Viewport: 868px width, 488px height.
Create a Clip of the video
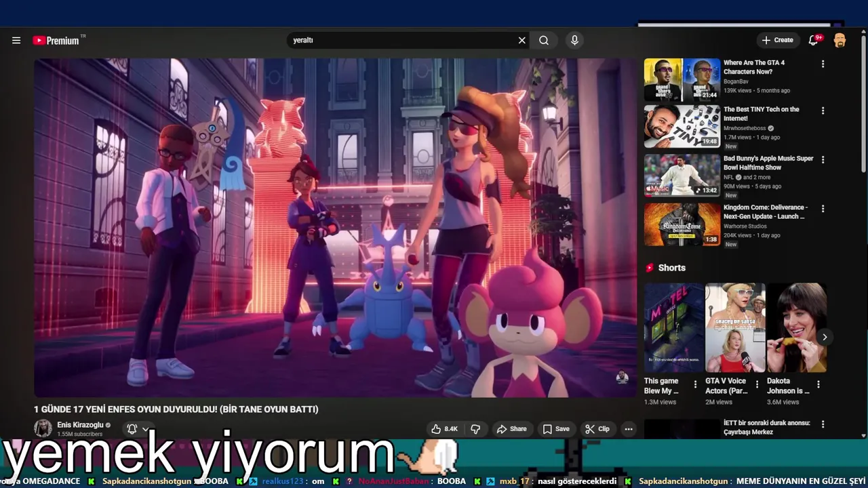(x=597, y=429)
